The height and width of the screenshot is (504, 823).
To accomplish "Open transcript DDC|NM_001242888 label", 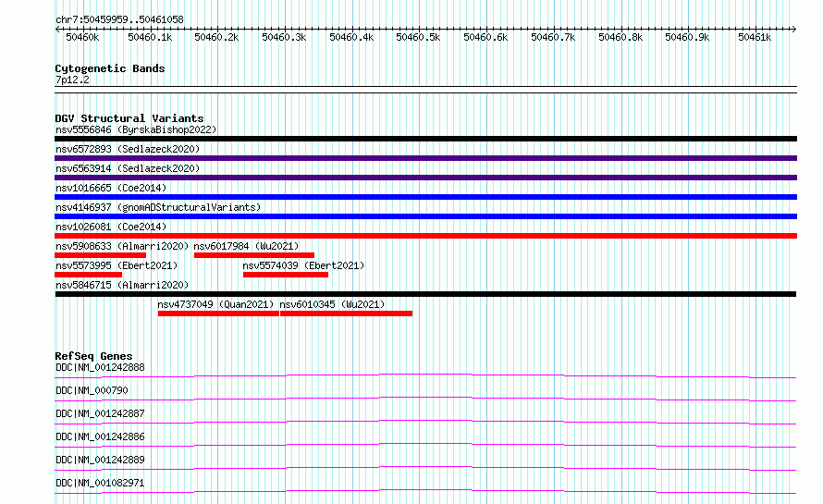I will (100, 367).
